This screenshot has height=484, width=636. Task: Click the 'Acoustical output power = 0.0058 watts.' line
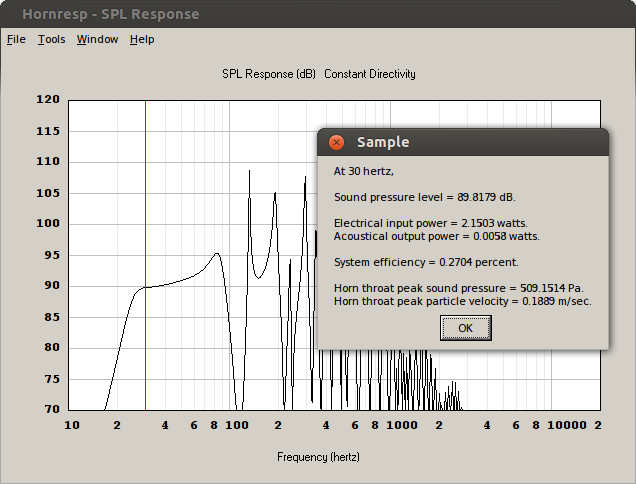point(436,236)
